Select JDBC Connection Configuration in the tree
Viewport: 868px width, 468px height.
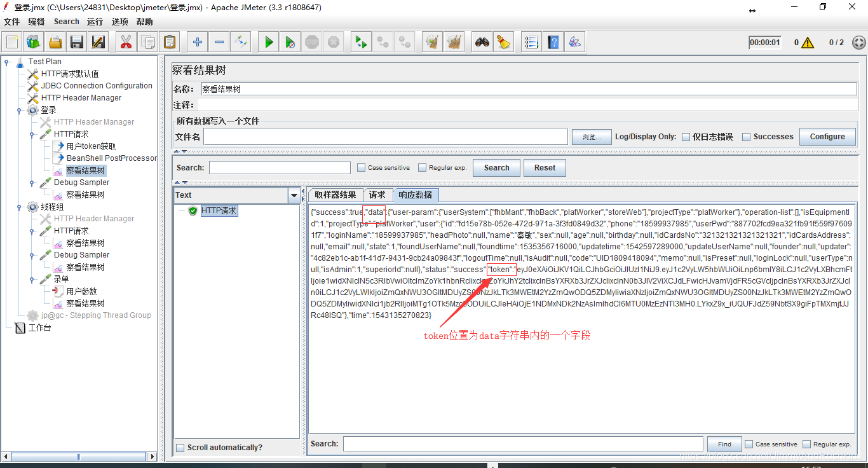97,86
